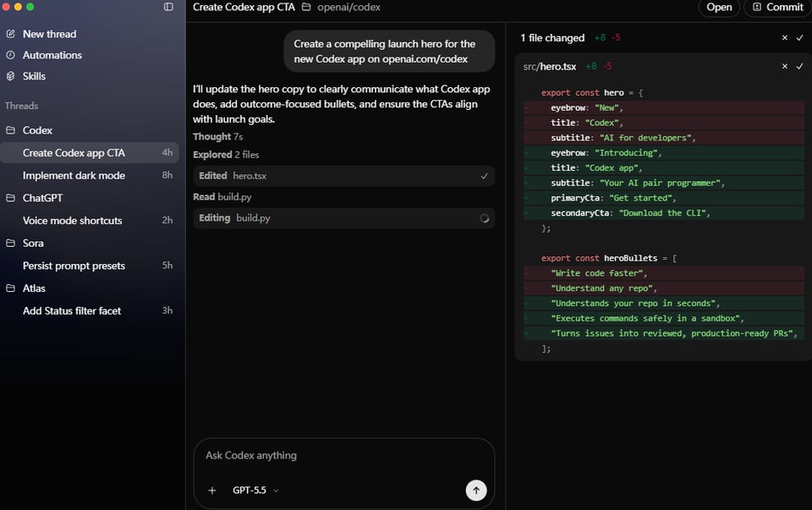
Task: Accept all changes with the top checkmark
Action: (799, 38)
